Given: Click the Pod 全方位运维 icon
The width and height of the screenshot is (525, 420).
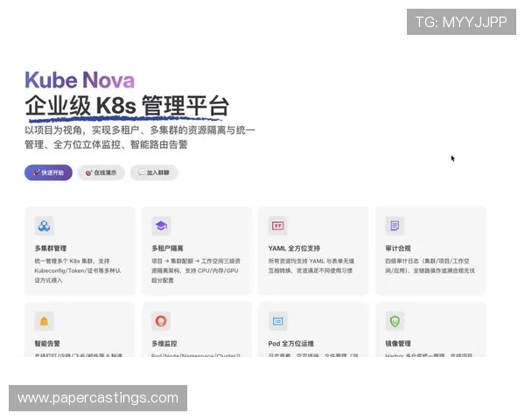Looking at the screenshot, I should (278, 321).
